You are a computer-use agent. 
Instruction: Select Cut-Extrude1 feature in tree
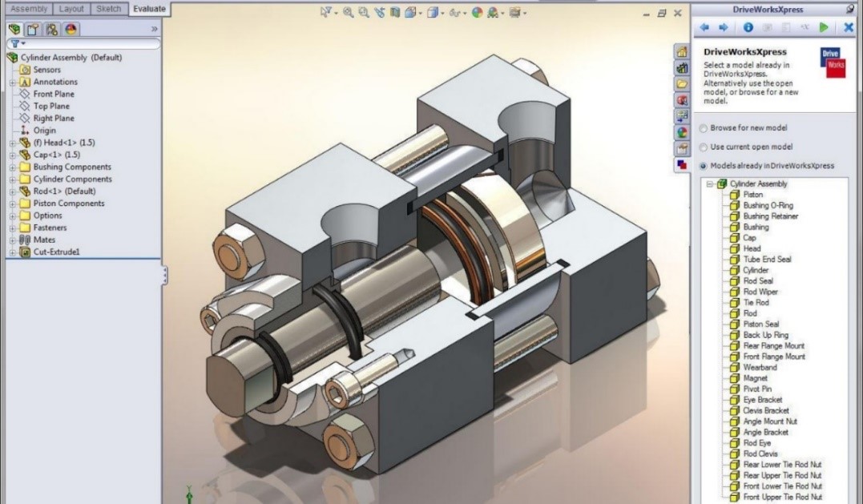click(x=57, y=252)
